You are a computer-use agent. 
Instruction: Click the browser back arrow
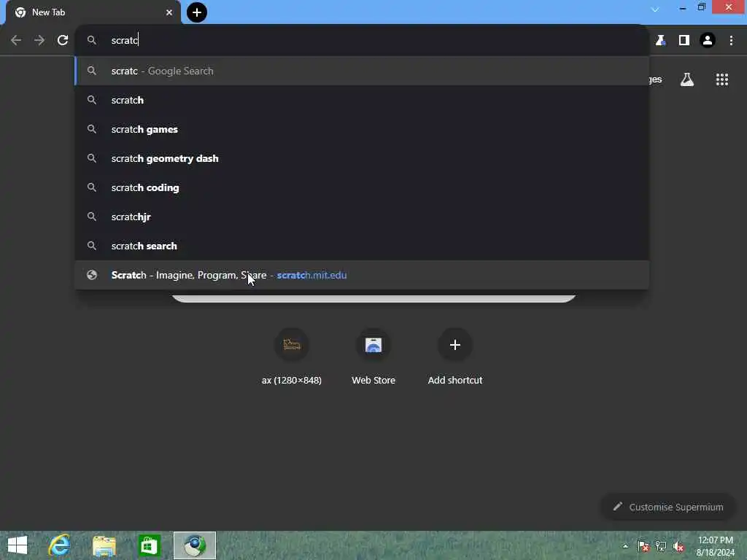pyautogui.click(x=16, y=41)
